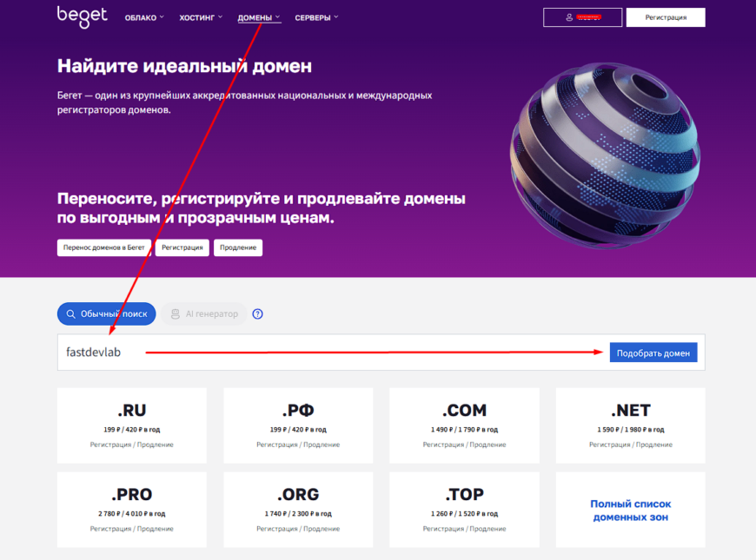Select the .TOP domain zone card
756x560 pixels.
pyautogui.click(x=464, y=510)
